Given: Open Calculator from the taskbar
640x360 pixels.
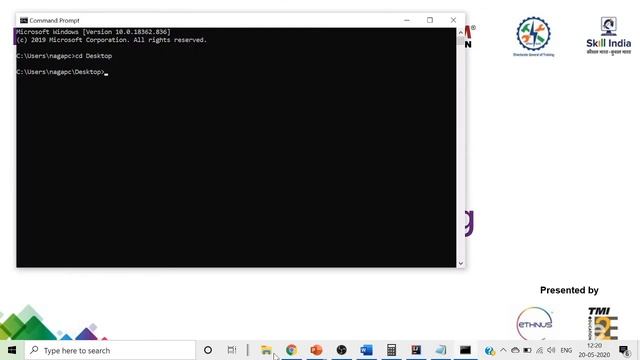Looking at the screenshot, I should coord(391,350).
